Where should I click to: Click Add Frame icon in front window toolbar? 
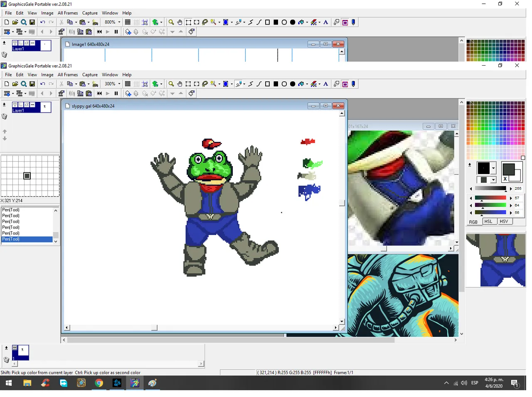pos(7,93)
